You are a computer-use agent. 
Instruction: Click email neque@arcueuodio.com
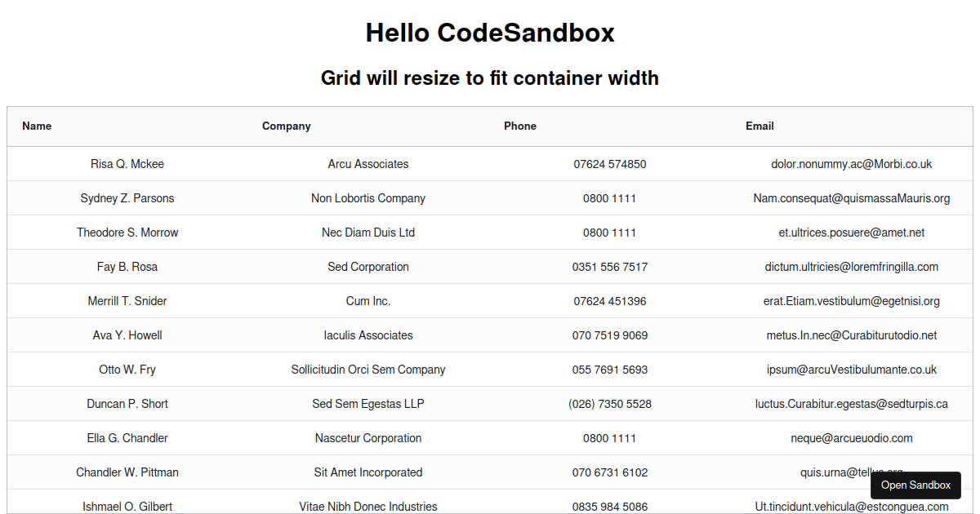tap(852, 438)
